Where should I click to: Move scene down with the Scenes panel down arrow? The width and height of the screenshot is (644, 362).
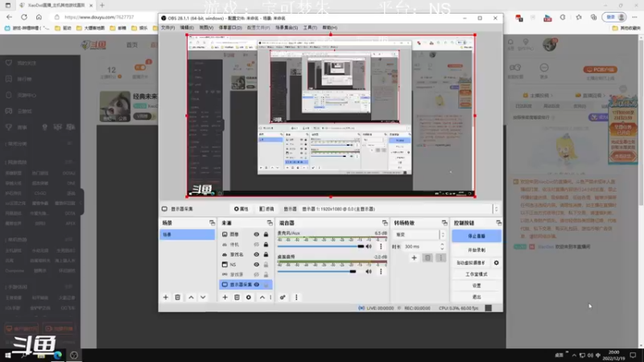[203, 297]
